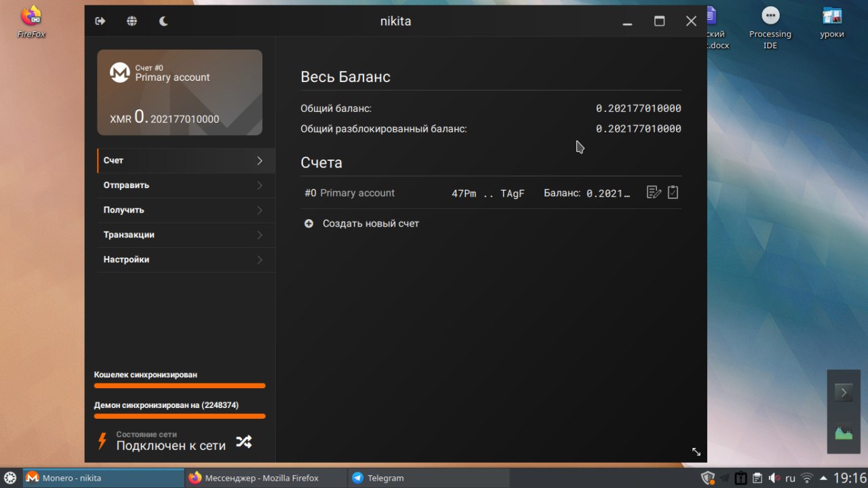
Task: Open the Получить menu item
Action: point(186,210)
